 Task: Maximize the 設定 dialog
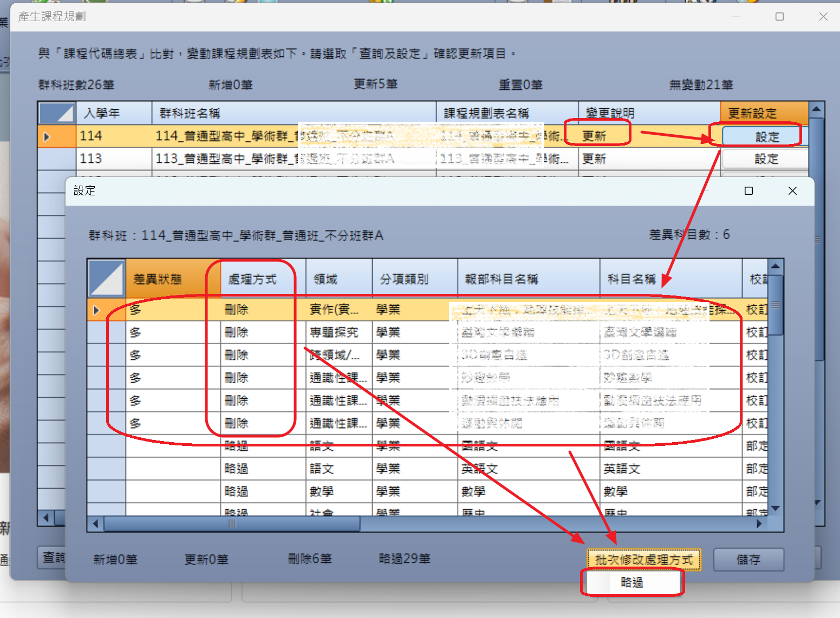[x=748, y=190]
